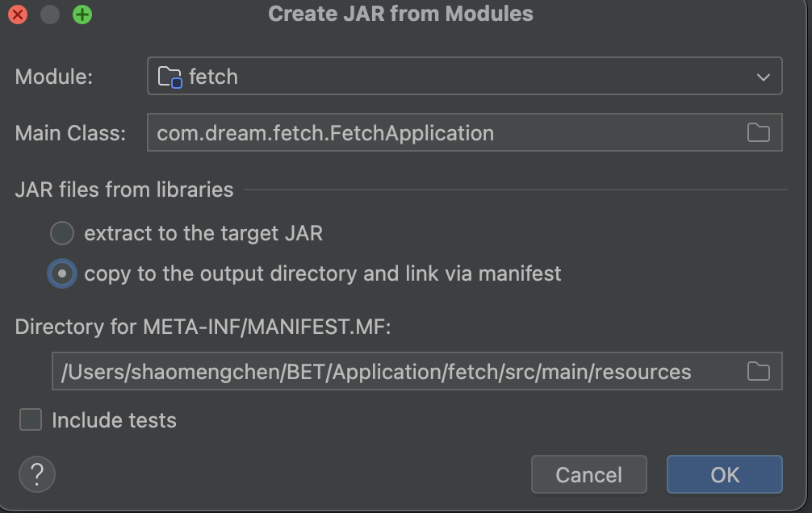The height and width of the screenshot is (513, 812).
Task: Click the module folder icon beside fetch
Action: point(170,77)
